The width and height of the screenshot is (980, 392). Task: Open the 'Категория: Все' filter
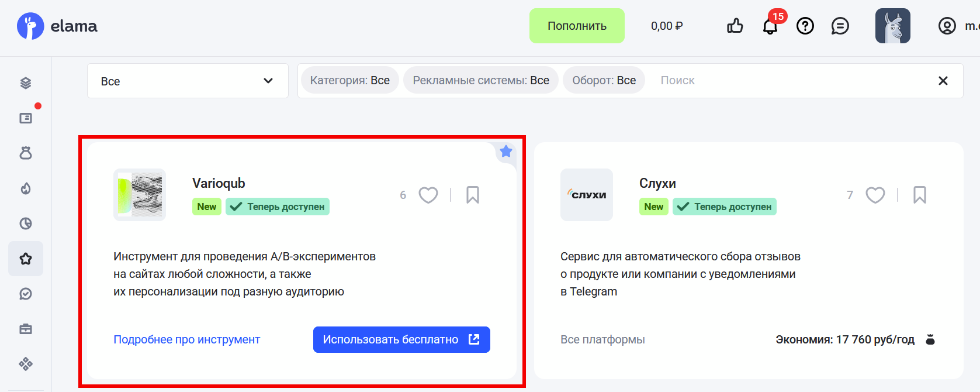349,80
